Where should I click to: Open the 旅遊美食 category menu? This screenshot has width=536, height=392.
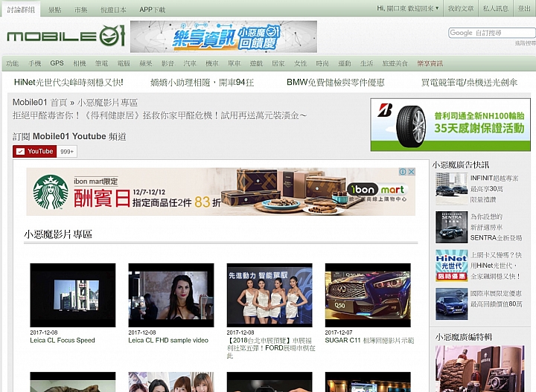coord(395,63)
